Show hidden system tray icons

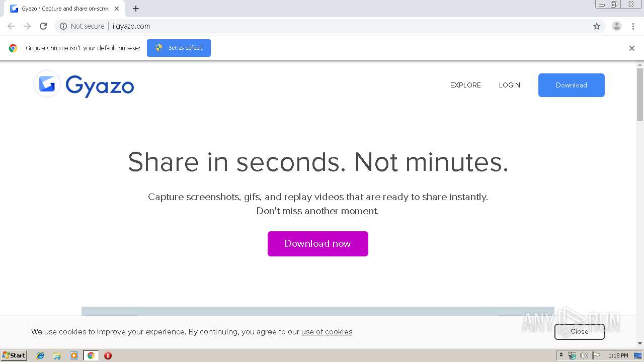click(x=561, y=355)
